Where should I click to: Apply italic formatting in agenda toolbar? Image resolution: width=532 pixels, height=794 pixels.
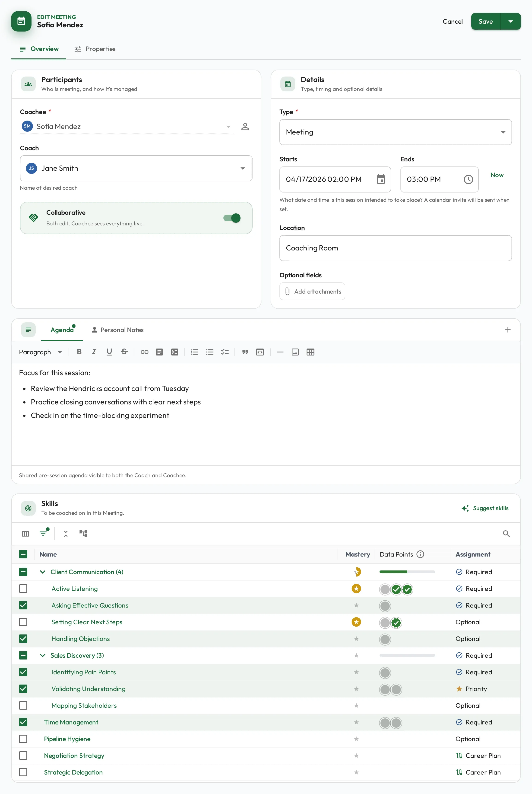pyautogui.click(x=94, y=352)
